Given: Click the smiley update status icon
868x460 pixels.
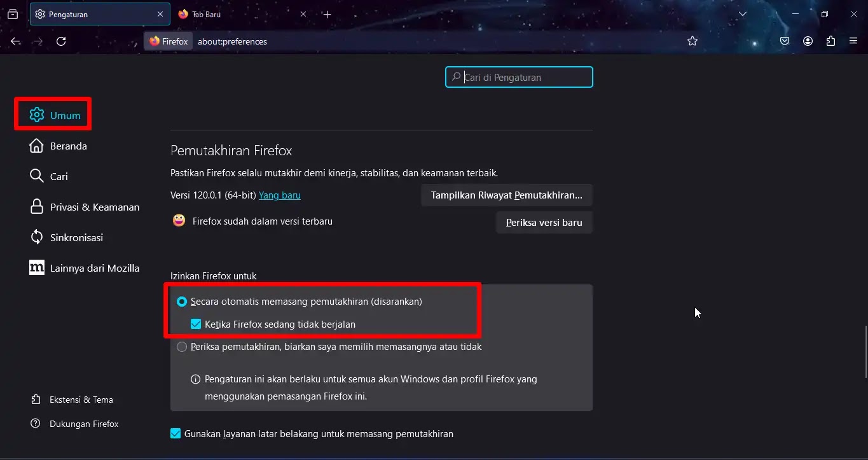Looking at the screenshot, I should [x=179, y=221].
